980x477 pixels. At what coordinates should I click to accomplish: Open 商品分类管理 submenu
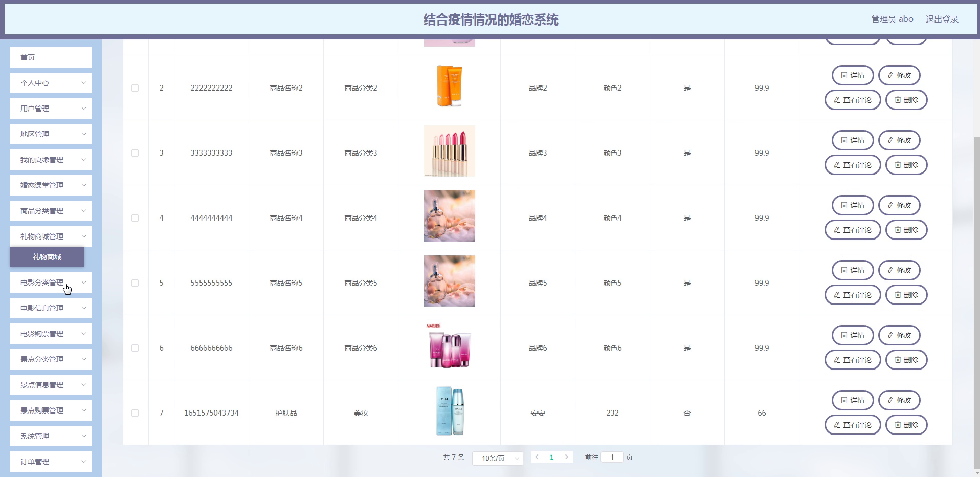pos(51,211)
